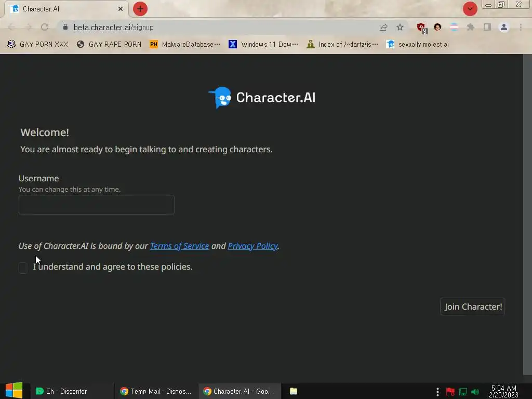
Task: Open the red tab search chevron dropdown
Action: (470, 9)
